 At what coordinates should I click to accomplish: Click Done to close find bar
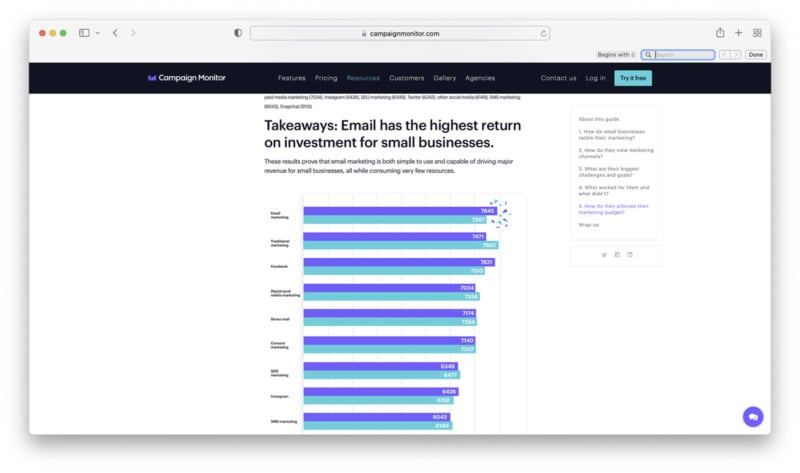(756, 55)
